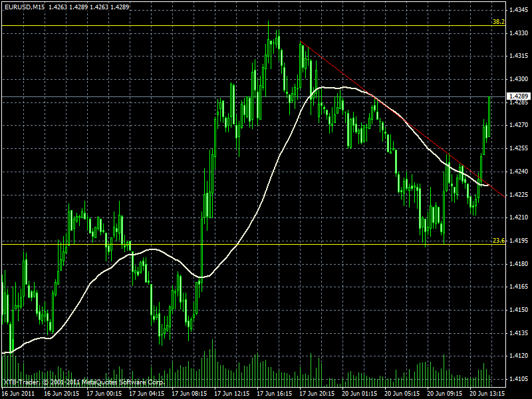Click the 1.4300 price axis label
Screen dimensions: 532x399
(x=519, y=79)
